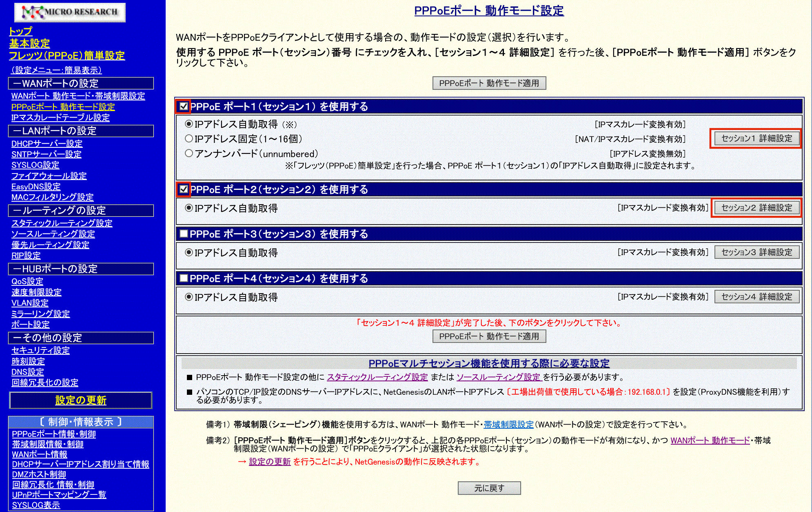Open DNS設定

(x=28, y=372)
